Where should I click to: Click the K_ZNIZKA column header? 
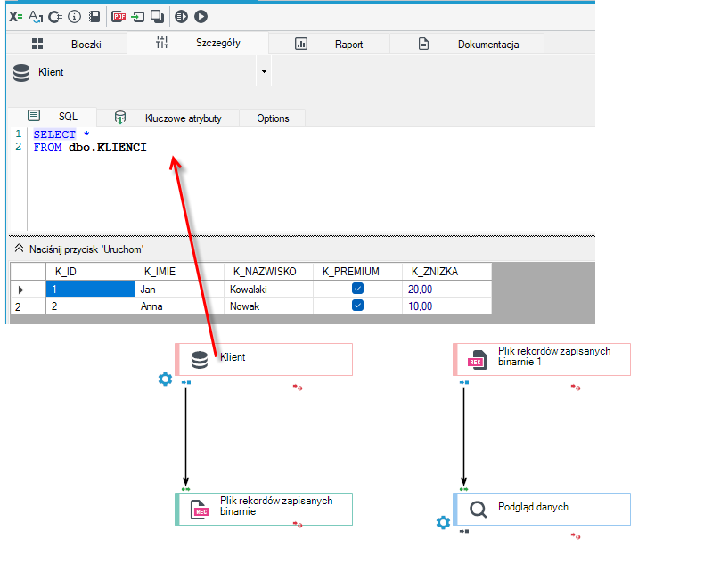[x=446, y=272]
